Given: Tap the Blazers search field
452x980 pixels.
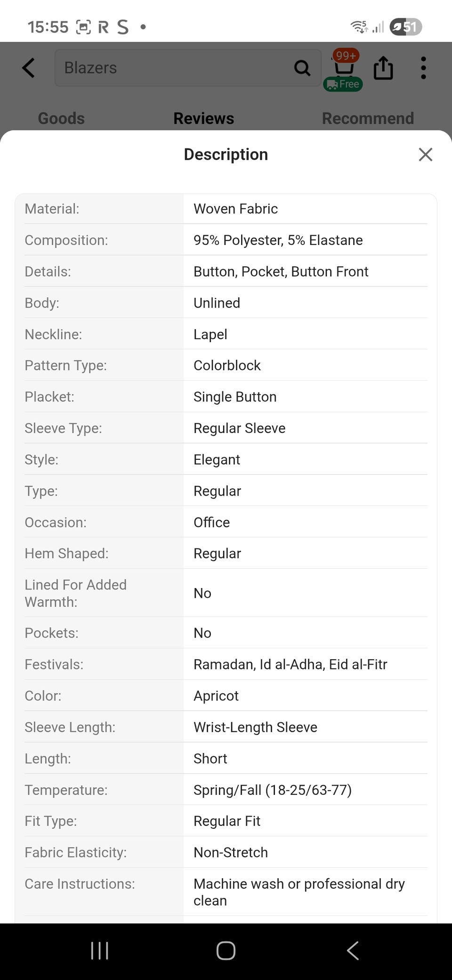Looking at the screenshot, I should [x=187, y=68].
